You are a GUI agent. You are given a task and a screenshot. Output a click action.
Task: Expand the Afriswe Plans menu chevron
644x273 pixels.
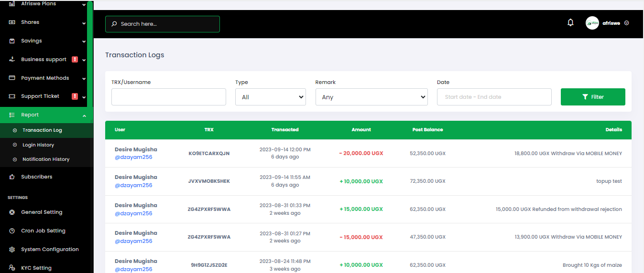pyautogui.click(x=84, y=5)
